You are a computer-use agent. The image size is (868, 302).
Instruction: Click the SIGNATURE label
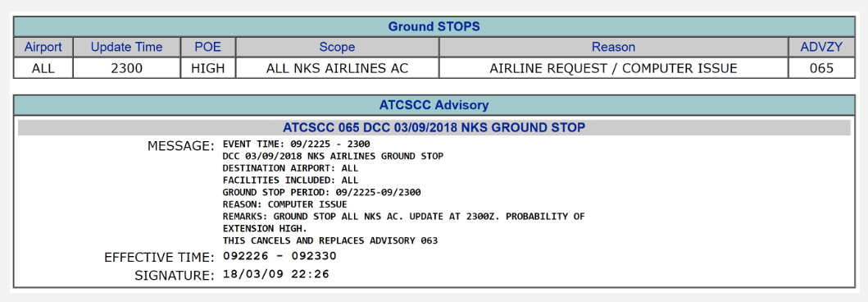pos(175,275)
